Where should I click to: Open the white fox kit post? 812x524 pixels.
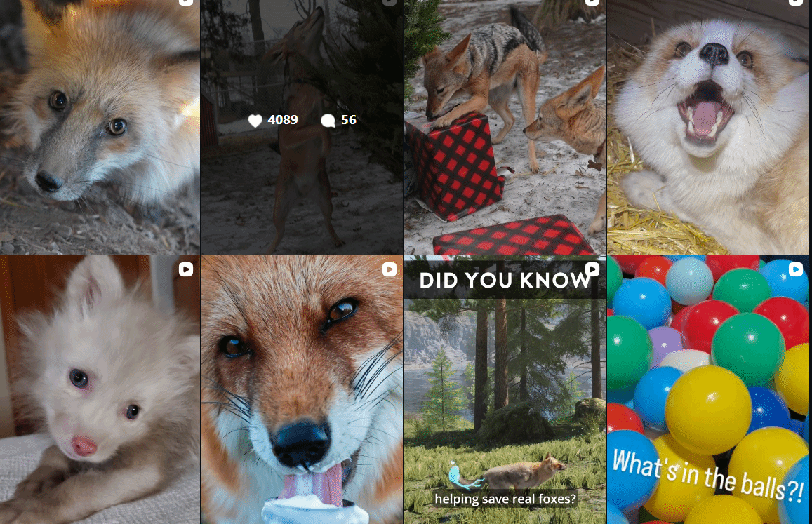click(100, 390)
